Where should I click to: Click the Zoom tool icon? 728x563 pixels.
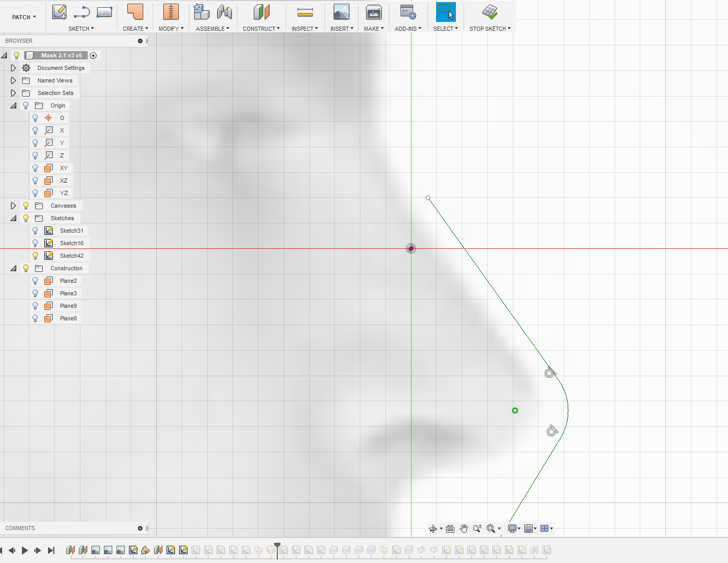[x=476, y=529]
